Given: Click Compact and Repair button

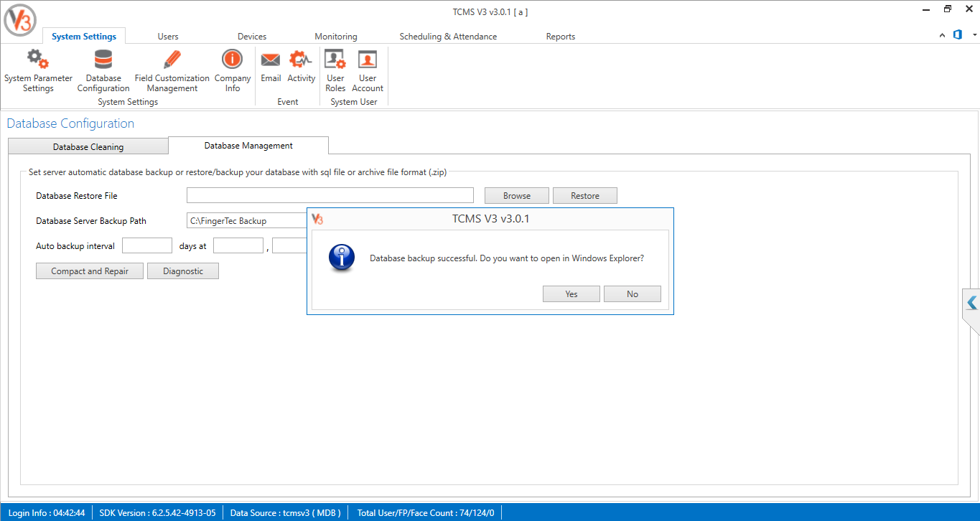Looking at the screenshot, I should pos(90,271).
